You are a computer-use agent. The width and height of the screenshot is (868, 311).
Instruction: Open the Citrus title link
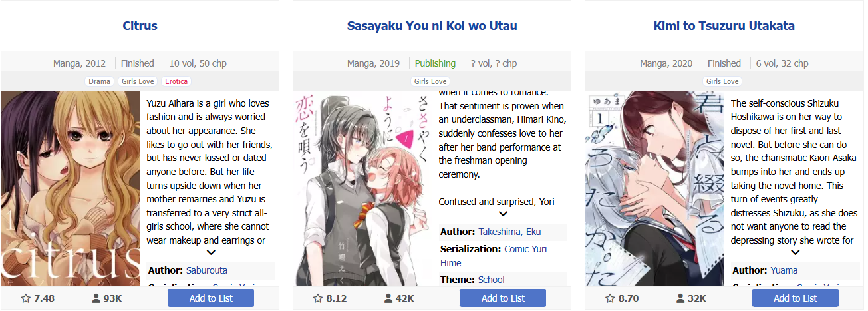140,26
